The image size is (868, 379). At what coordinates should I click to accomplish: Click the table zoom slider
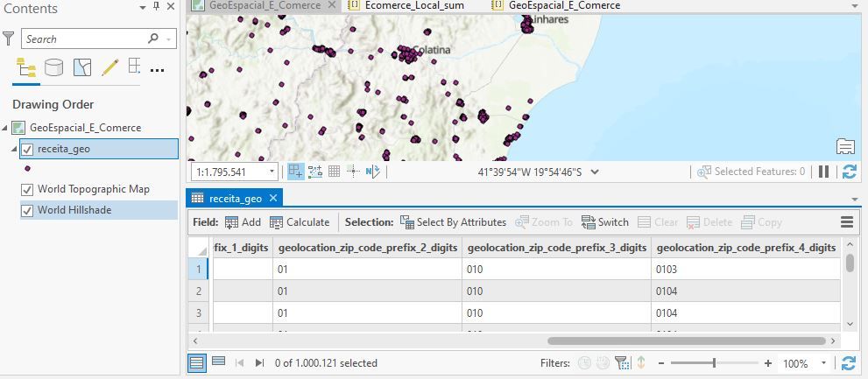tap(714, 363)
